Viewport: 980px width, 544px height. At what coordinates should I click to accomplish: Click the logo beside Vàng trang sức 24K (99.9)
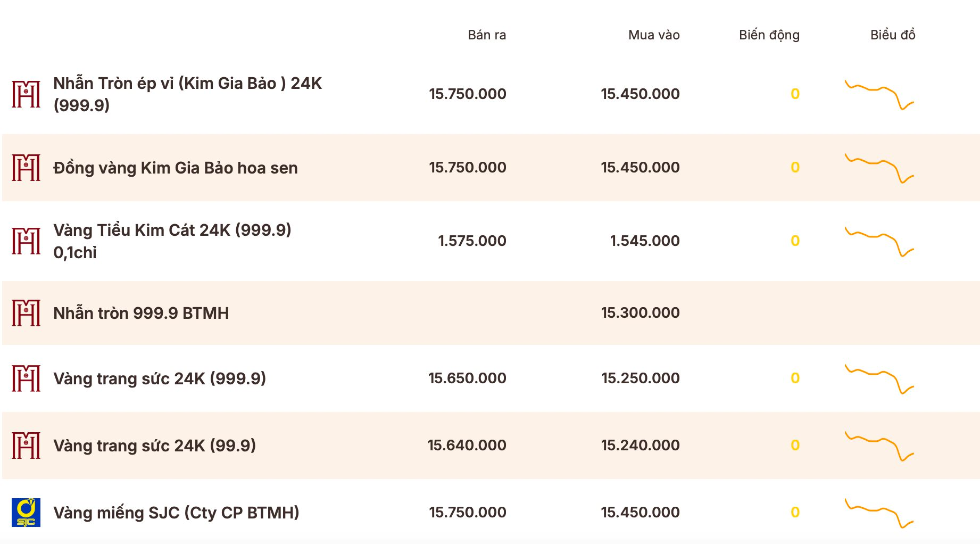26,446
